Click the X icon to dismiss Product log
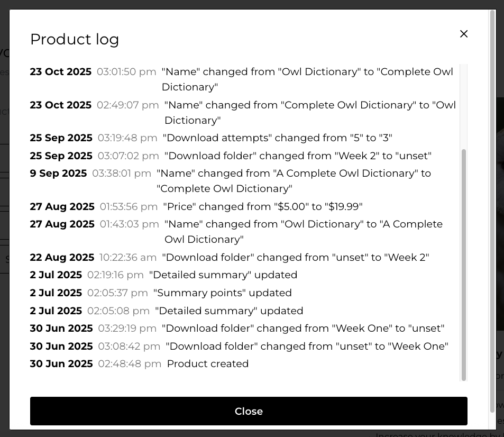The width and height of the screenshot is (504, 437). pyautogui.click(x=464, y=34)
